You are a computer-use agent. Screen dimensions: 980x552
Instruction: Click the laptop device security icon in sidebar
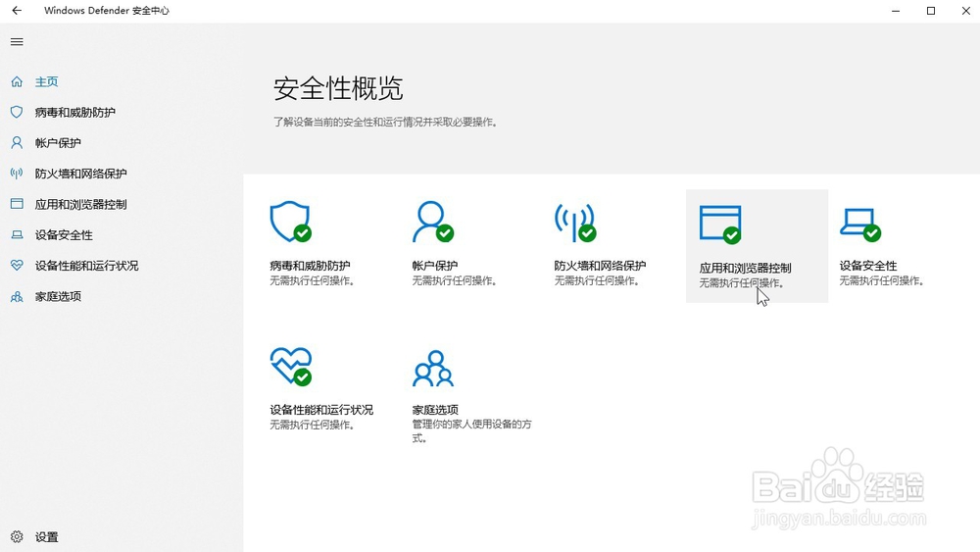coord(17,234)
